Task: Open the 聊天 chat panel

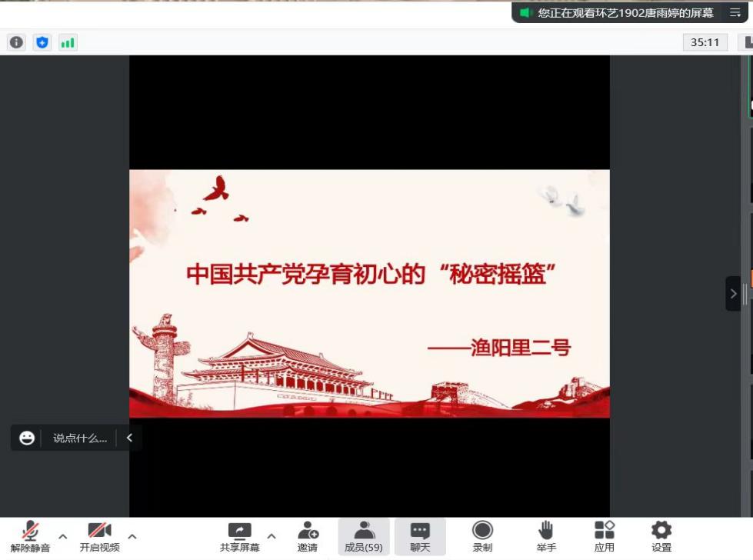Action: 420,535
